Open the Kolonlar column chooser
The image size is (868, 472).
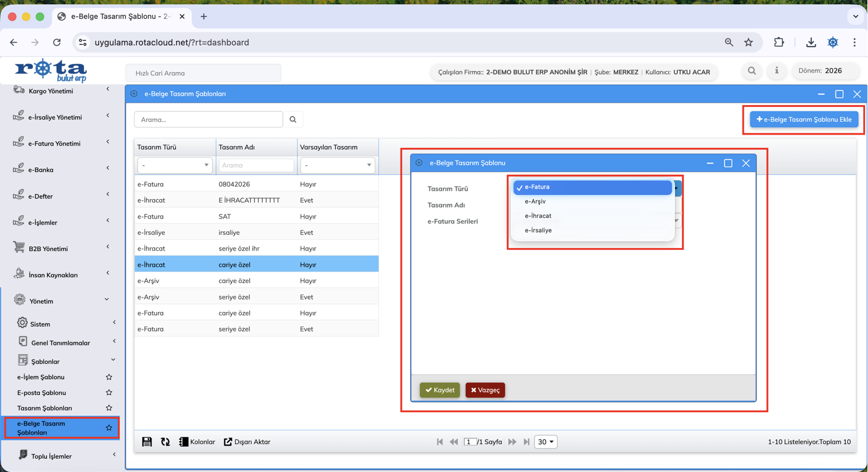point(197,442)
